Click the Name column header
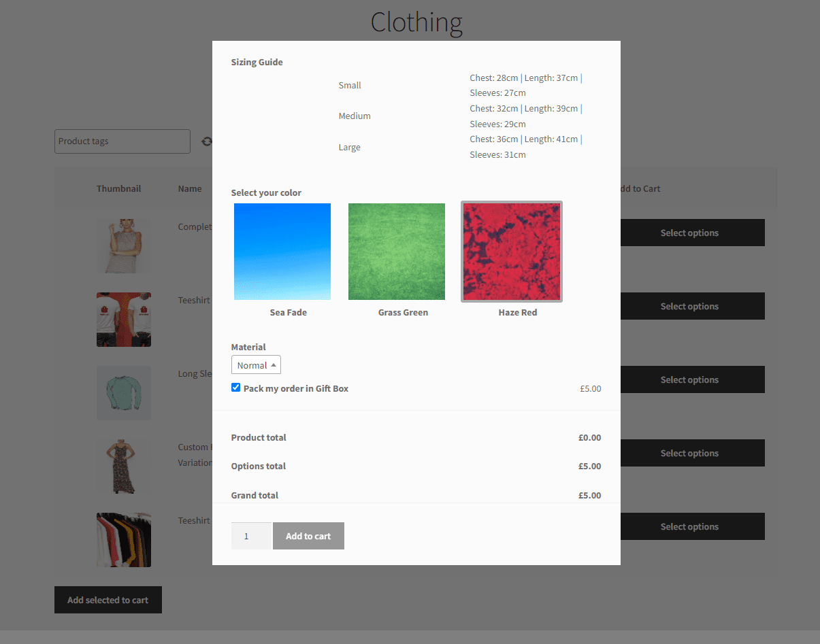Image resolution: width=820 pixels, height=644 pixels. (190, 188)
